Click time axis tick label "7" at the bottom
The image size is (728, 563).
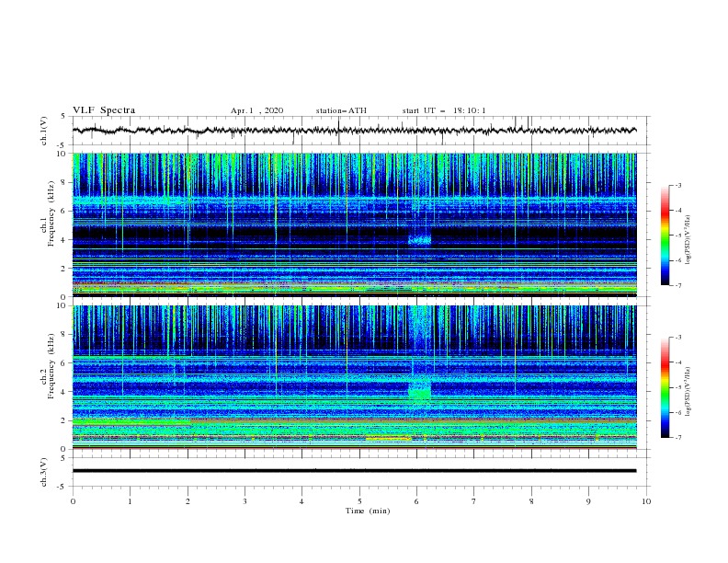(x=474, y=501)
